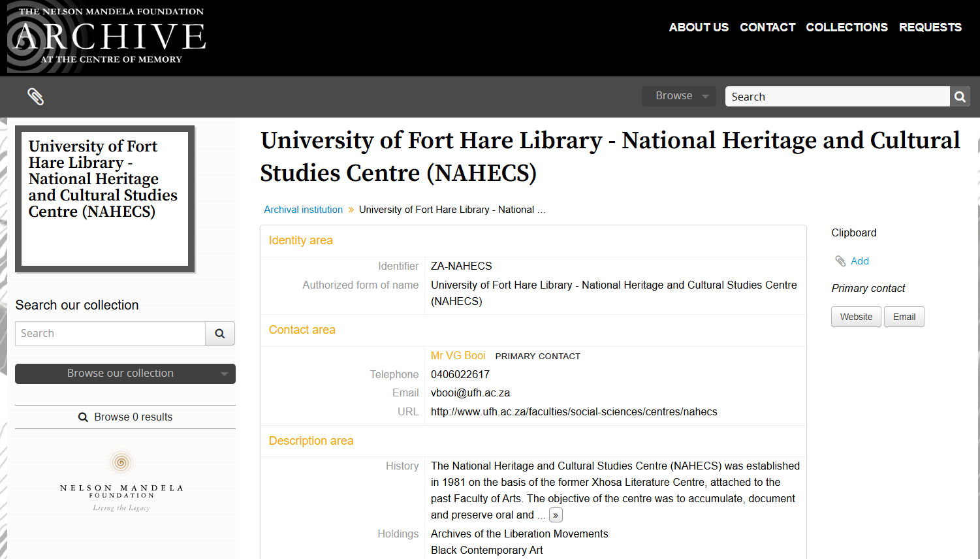Click the PRIMARY CONTACT label
The width and height of the screenshot is (980, 559).
pyautogui.click(x=538, y=357)
